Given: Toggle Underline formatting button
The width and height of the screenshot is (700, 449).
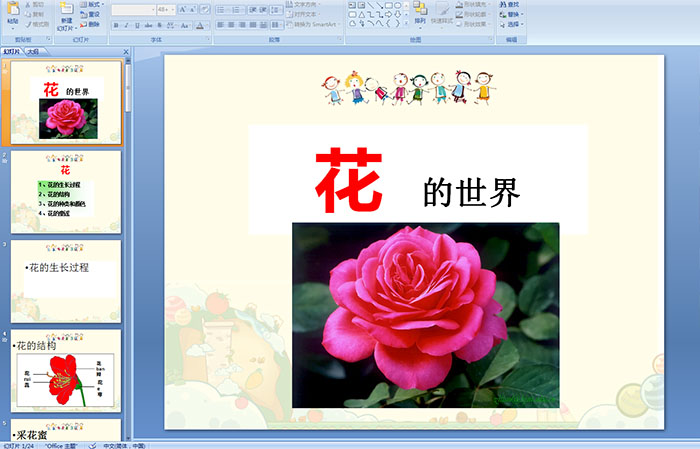Looking at the screenshot, I should [139, 25].
